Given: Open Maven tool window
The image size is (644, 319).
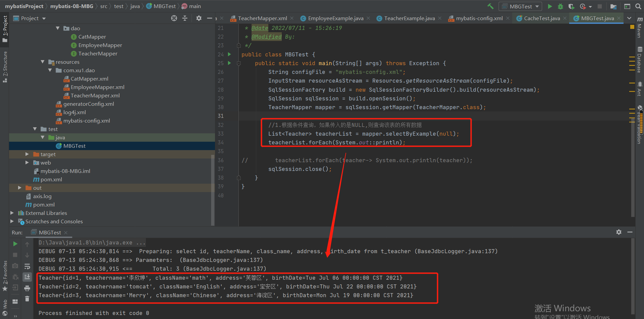Looking at the screenshot, I should coord(640,28).
